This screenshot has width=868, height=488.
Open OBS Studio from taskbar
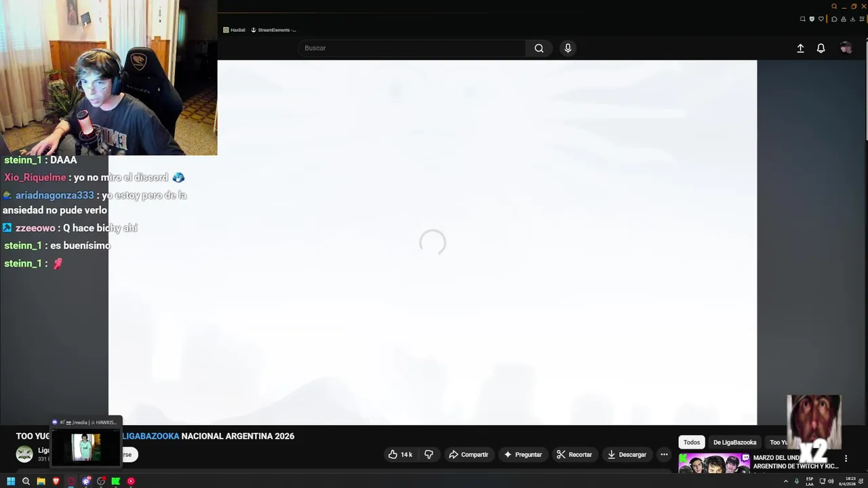click(101, 481)
